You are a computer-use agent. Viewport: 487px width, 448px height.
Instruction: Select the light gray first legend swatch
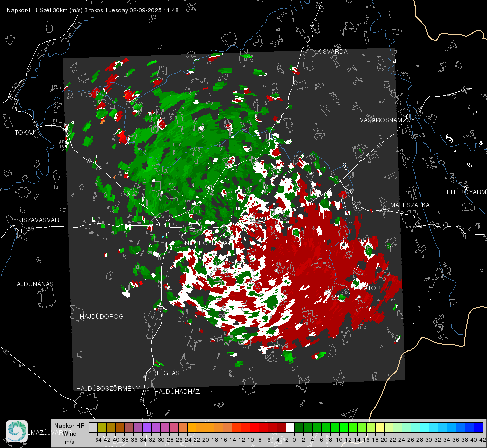point(93,427)
